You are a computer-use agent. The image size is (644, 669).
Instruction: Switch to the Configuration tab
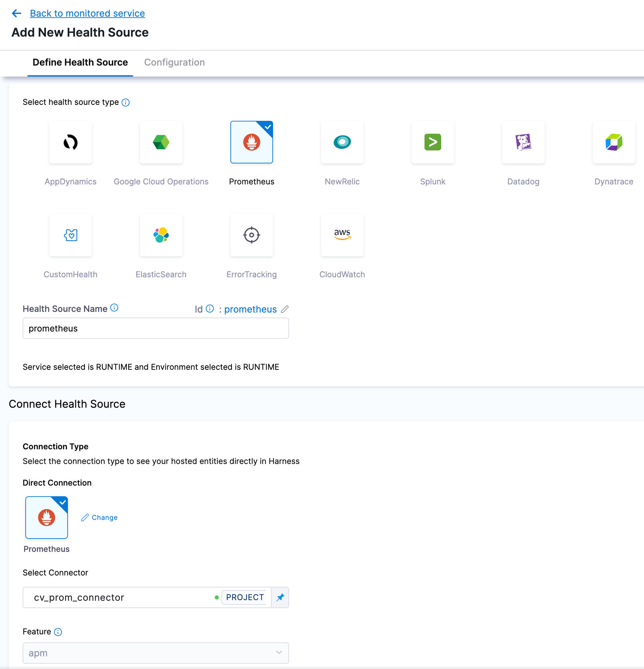174,63
